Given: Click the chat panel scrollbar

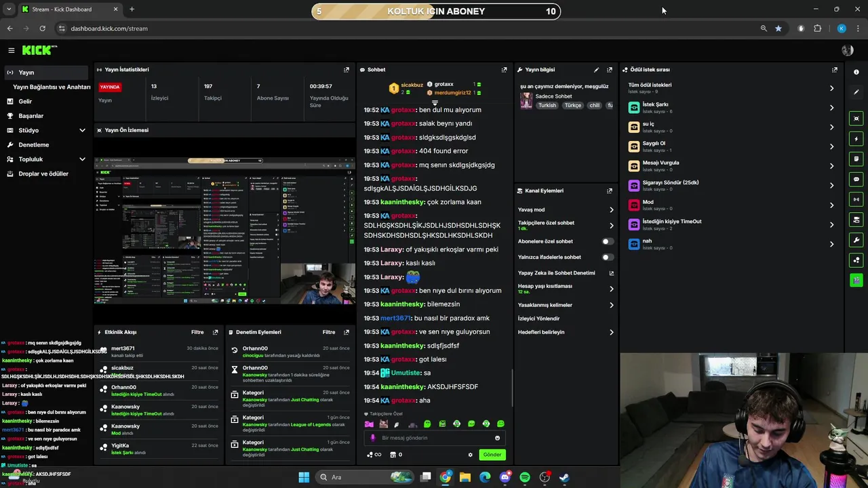Looking at the screenshot, I should click(512, 387).
